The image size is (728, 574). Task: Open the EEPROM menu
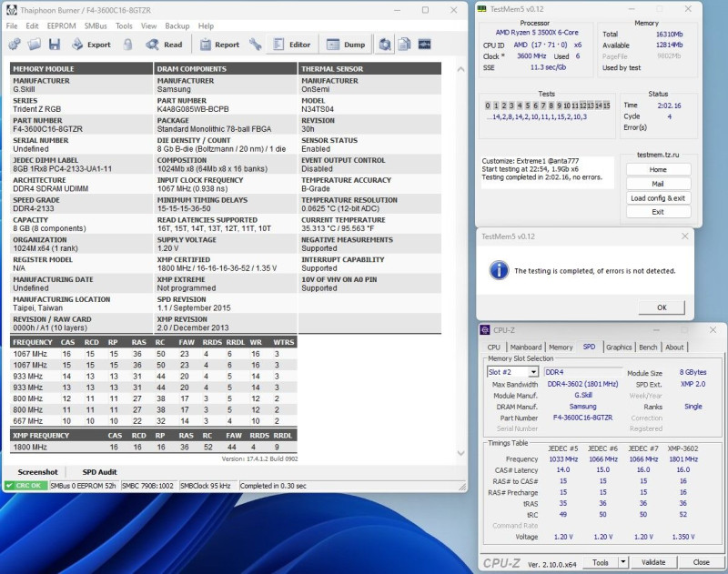point(61,26)
